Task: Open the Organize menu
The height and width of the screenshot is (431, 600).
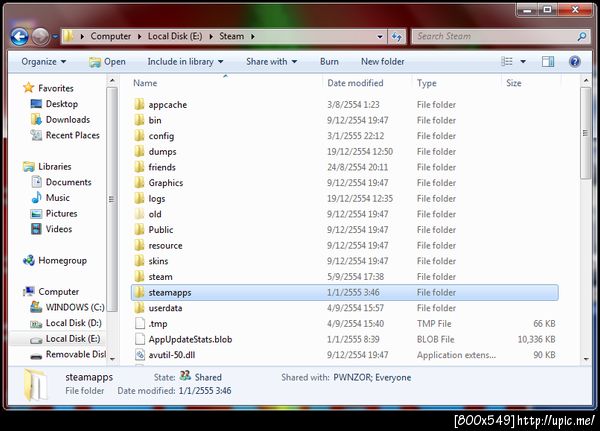Action: tap(44, 62)
